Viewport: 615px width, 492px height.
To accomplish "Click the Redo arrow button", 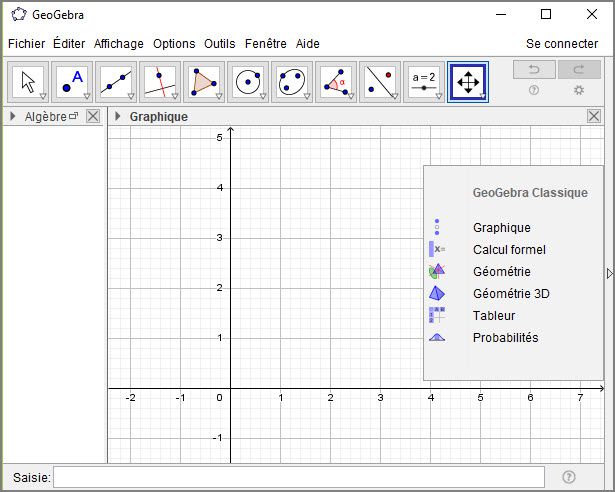I will (x=579, y=69).
